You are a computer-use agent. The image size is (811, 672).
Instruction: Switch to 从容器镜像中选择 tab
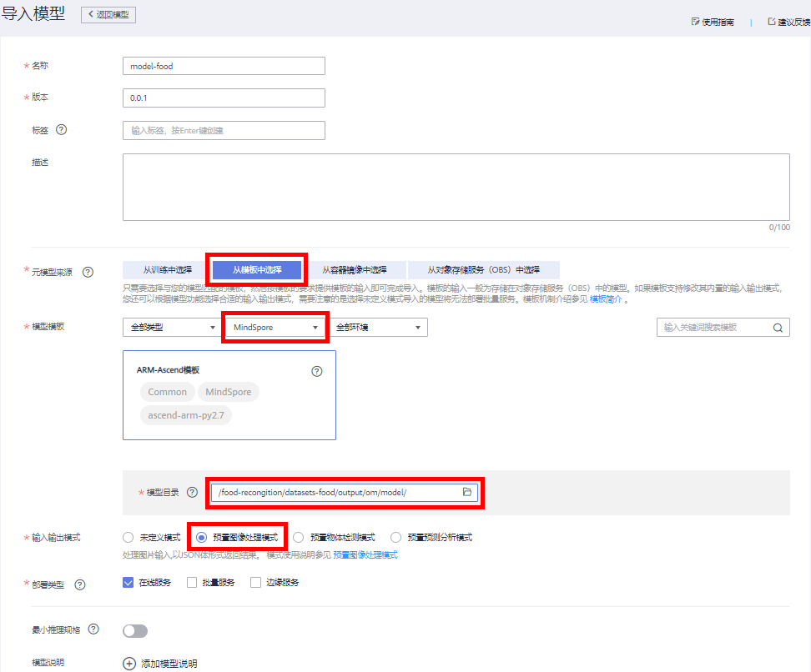(x=355, y=270)
